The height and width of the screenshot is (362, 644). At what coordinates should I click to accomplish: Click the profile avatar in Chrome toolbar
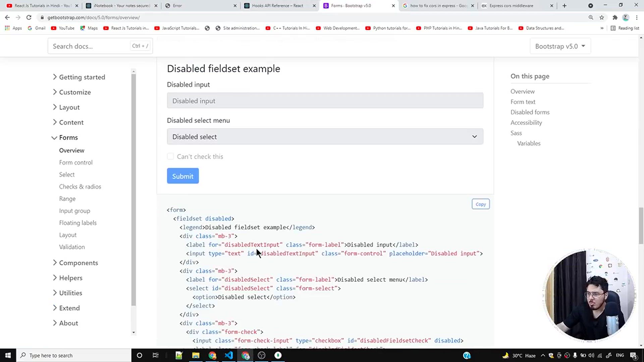(626, 17)
